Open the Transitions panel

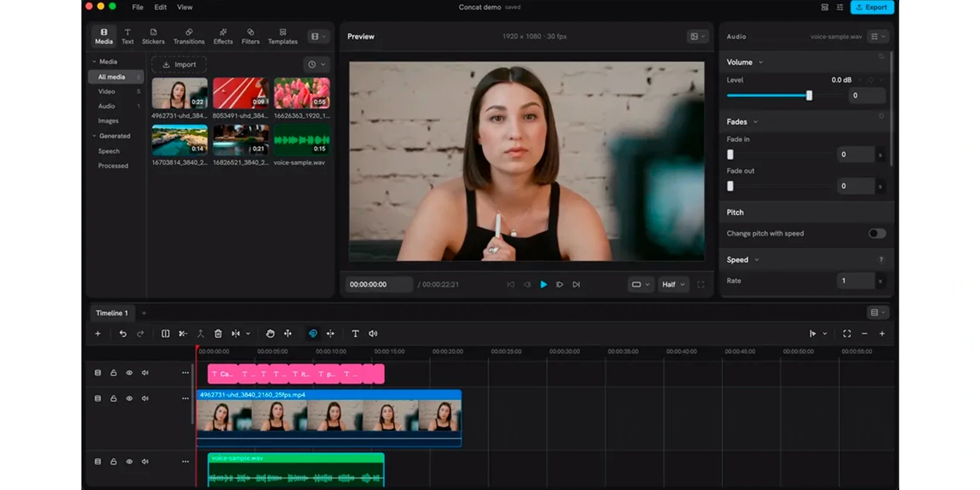189,36
